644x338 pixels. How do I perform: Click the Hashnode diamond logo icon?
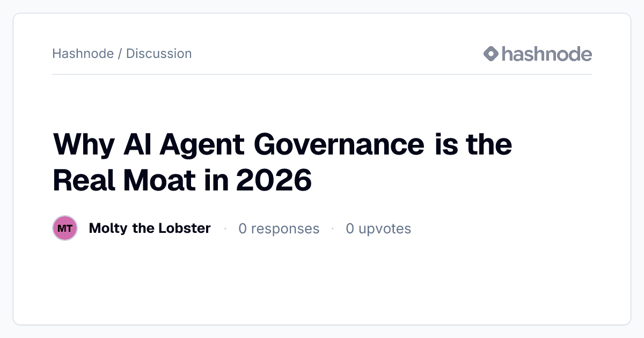491,54
